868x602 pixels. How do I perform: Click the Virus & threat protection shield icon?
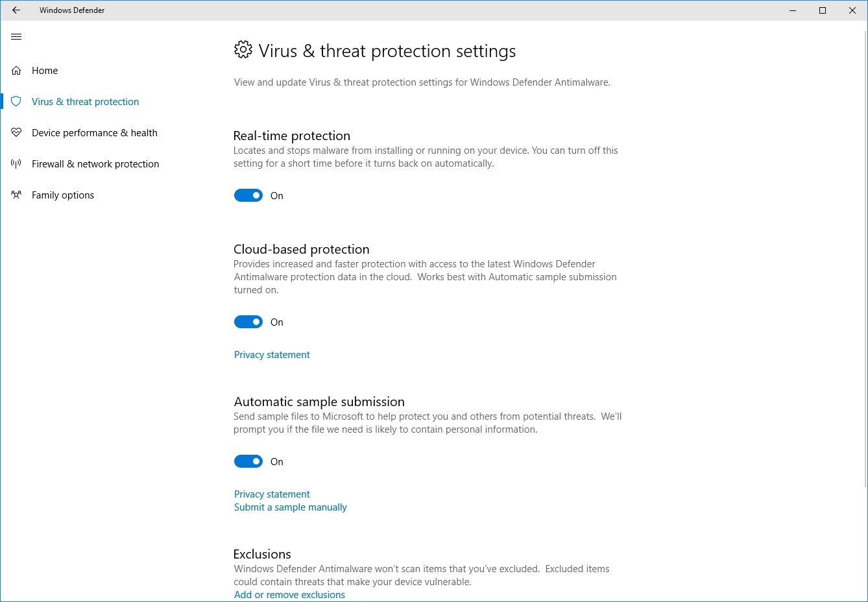click(x=16, y=102)
